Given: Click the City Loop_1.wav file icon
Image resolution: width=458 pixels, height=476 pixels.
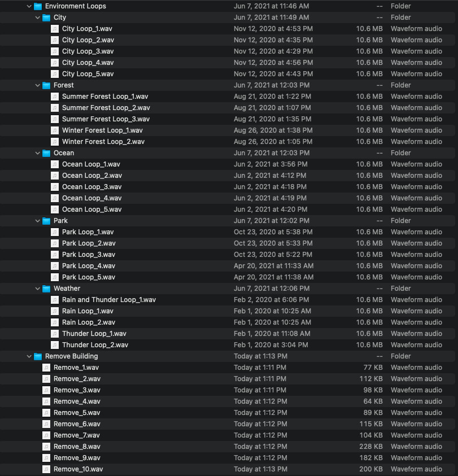Looking at the screenshot, I should click(x=55, y=29).
